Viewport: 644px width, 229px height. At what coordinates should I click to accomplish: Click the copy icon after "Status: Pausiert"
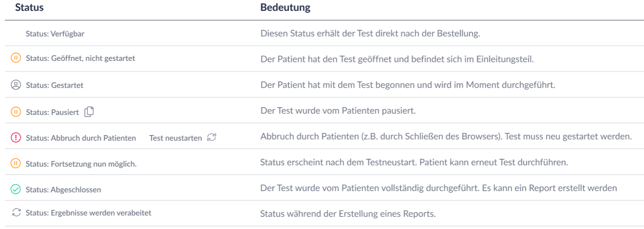pyautogui.click(x=89, y=112)
